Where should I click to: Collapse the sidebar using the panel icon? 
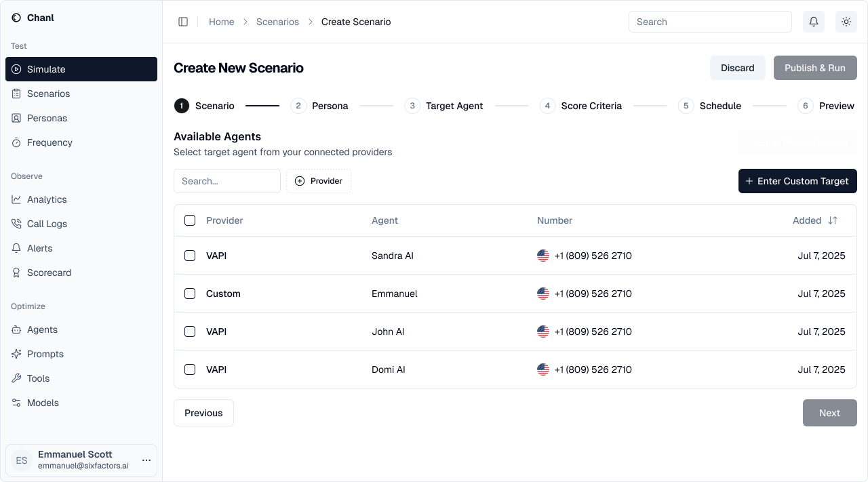(183, 22)
